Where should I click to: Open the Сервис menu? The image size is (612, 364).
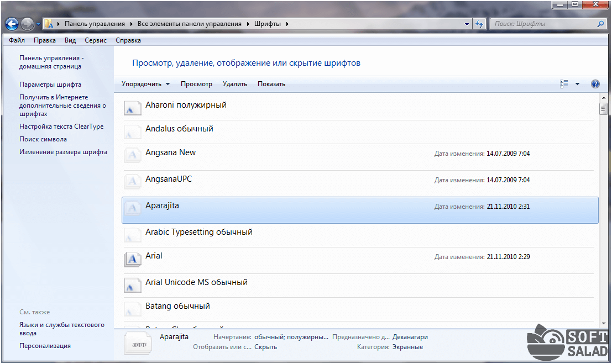(96, 40)
